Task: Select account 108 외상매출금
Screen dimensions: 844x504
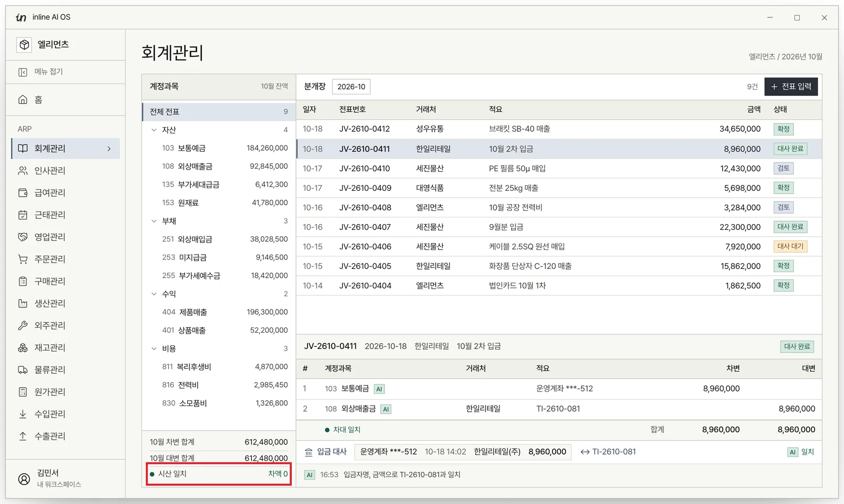Action: [218, 166]
